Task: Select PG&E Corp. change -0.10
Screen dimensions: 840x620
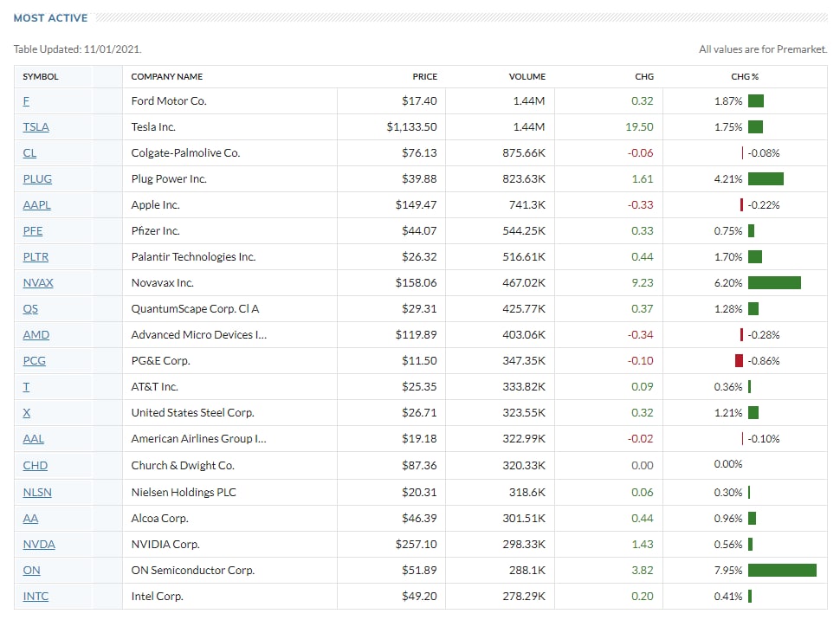Action: (x=640, y=361)
